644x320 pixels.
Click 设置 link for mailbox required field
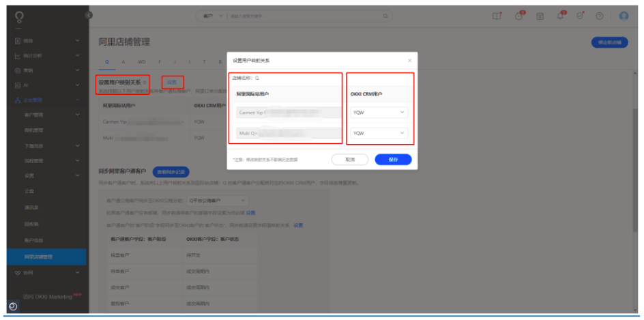pyautogui.click(x=250, y=213)
